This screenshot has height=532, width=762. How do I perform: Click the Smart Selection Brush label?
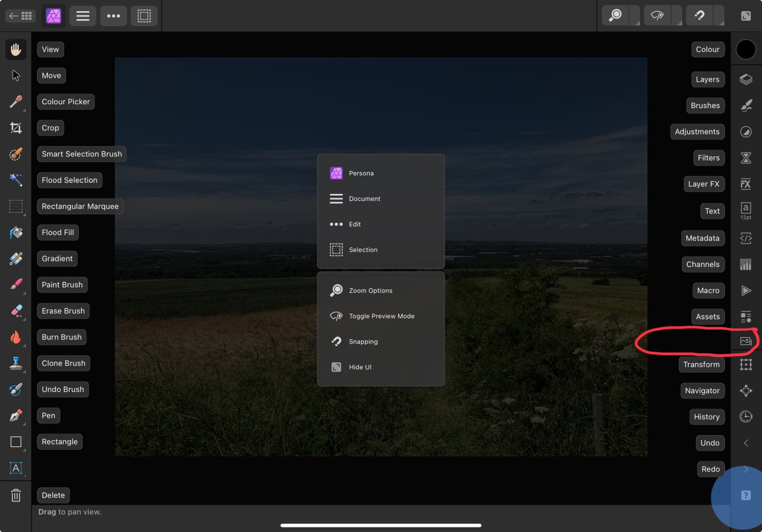pyautogui.click(x=82, y=154)
